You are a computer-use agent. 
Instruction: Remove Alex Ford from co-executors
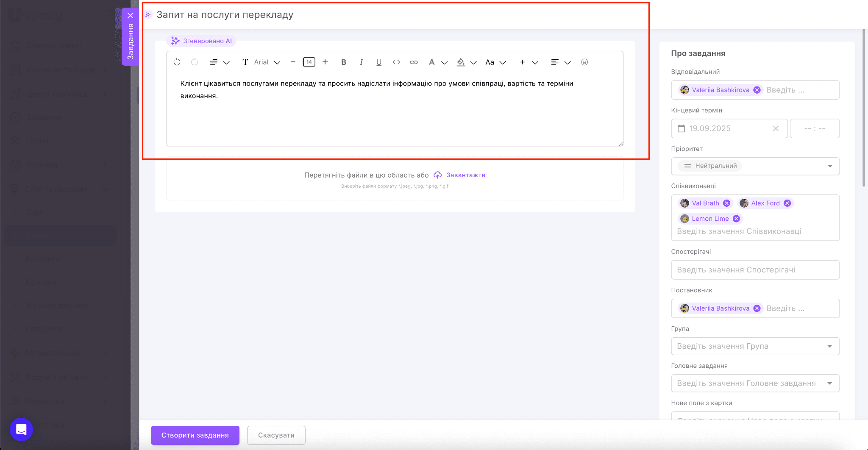tap(787, 203)
